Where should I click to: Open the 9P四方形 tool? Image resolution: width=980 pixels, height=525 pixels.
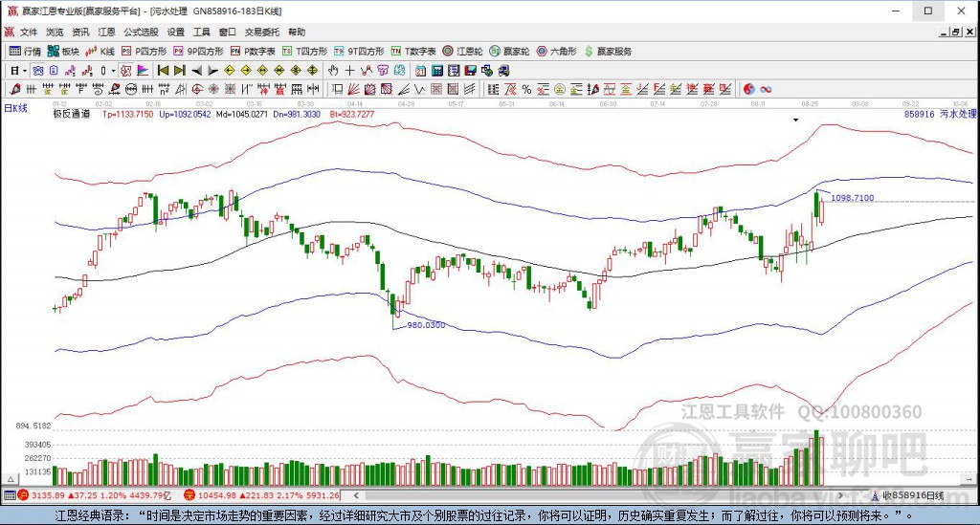(x=198, y=52)
